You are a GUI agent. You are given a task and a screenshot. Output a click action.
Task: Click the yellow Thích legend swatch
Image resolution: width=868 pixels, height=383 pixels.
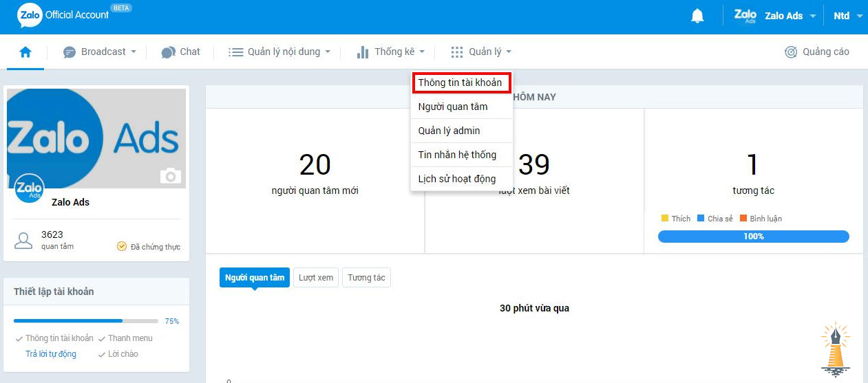point(665,219)
